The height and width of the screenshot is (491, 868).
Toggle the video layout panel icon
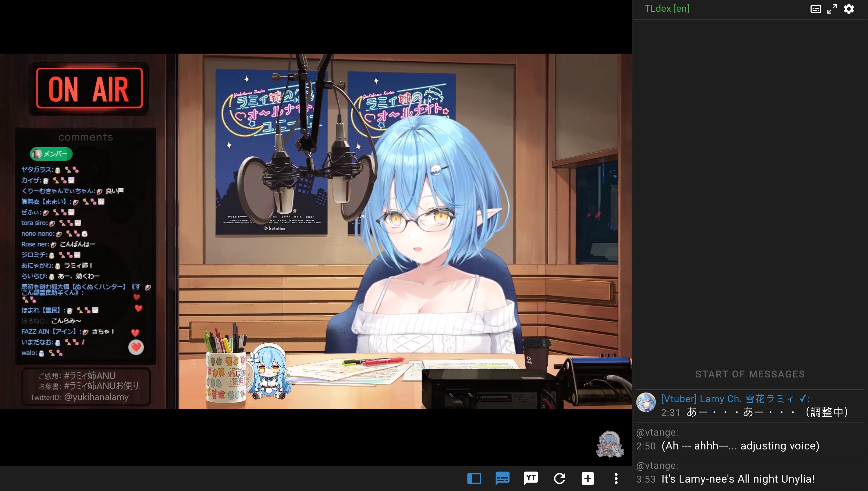474,478
